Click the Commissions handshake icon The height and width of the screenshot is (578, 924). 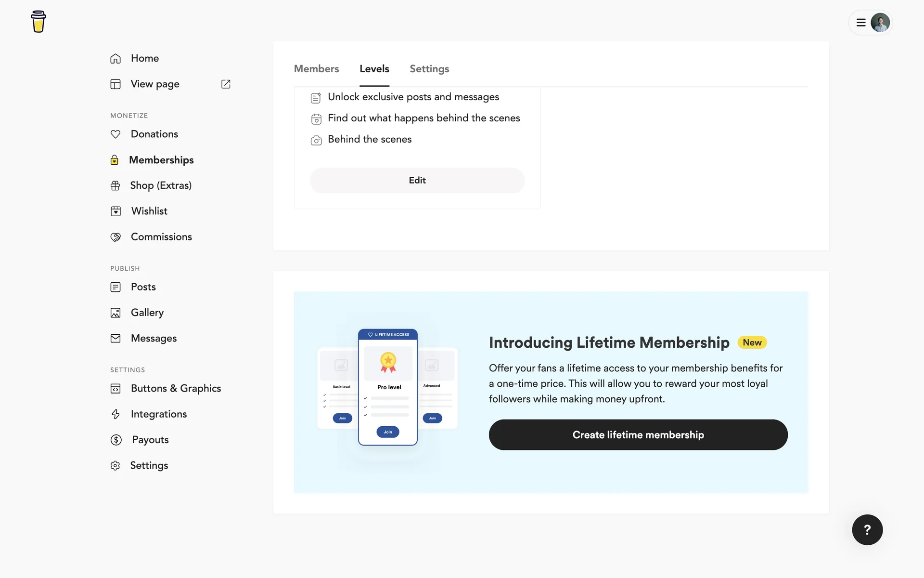click(115, 237)
